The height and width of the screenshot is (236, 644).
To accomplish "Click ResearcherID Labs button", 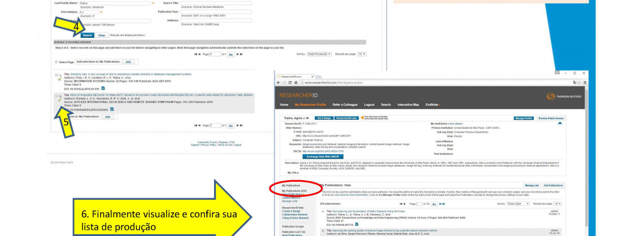I will tap(347, 118).
